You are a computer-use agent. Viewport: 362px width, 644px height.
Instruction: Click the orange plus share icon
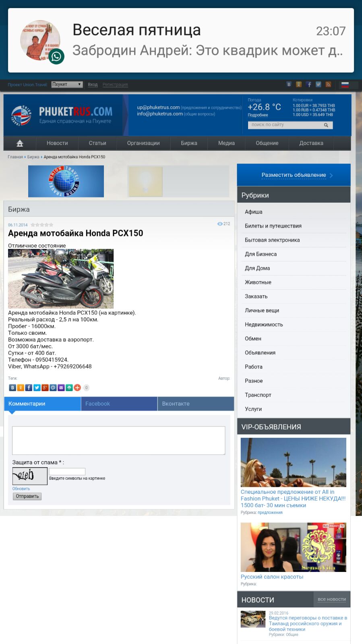pos(77,387)
